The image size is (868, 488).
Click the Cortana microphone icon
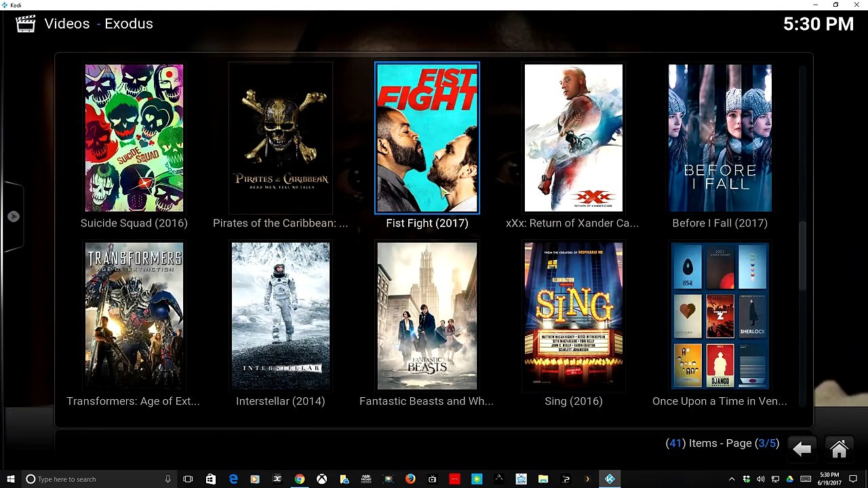167,479
